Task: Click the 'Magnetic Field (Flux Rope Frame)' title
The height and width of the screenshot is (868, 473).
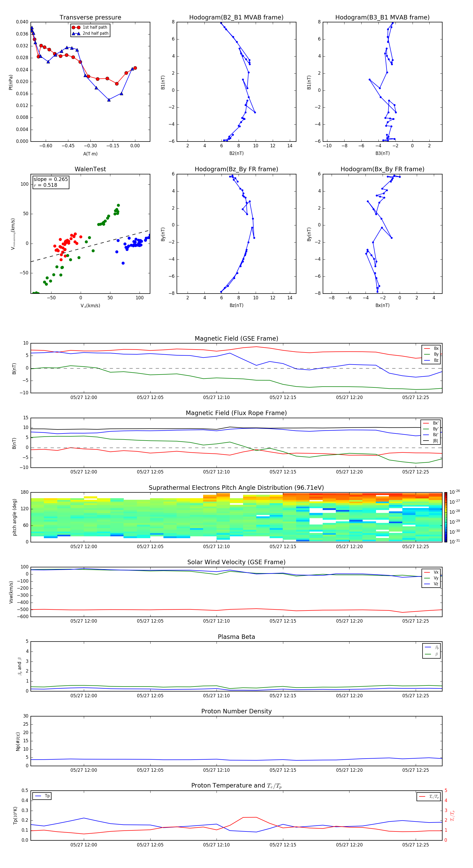Action: 236,413
